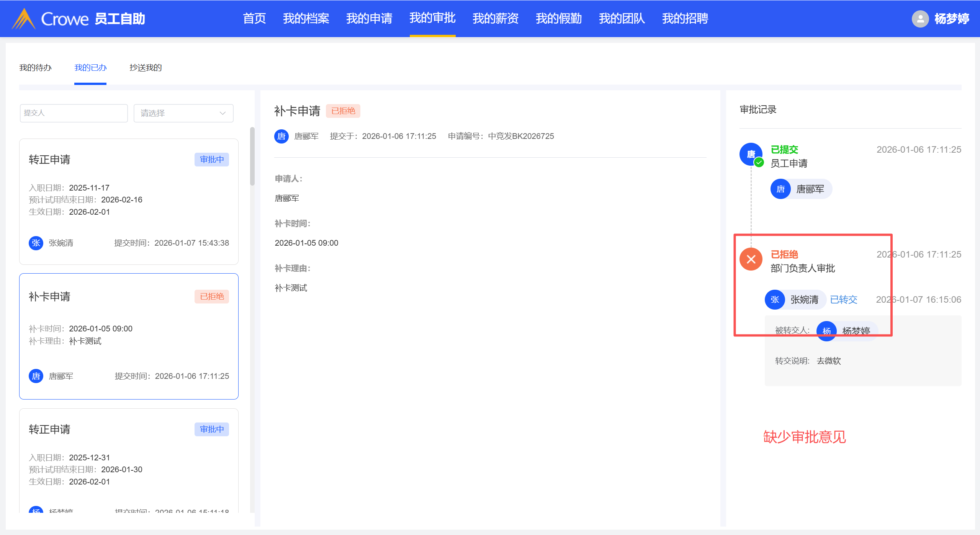Click the 已拒绝 tag beside 补卡申请 title

(x=343, y=111)
